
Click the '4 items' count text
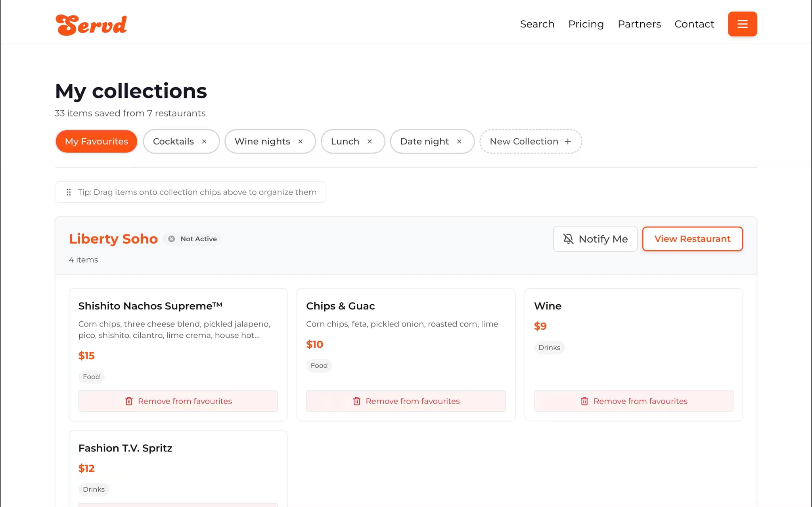[83, 260]
